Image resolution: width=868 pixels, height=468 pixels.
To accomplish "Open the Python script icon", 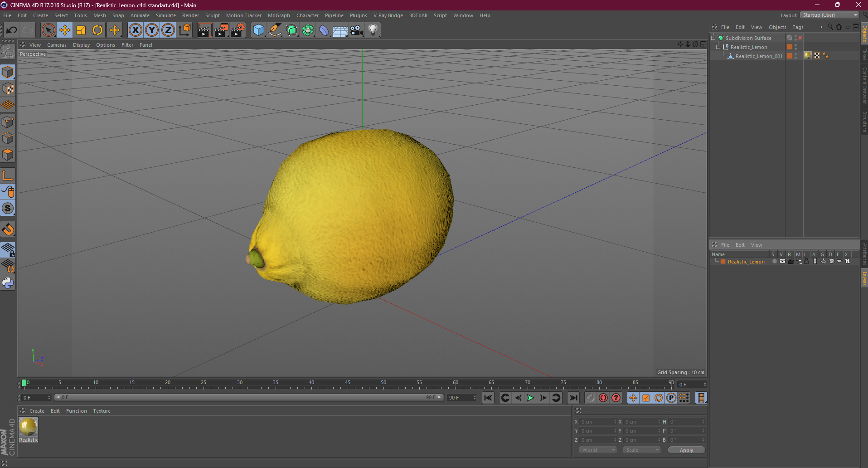I will pos(8,283).
